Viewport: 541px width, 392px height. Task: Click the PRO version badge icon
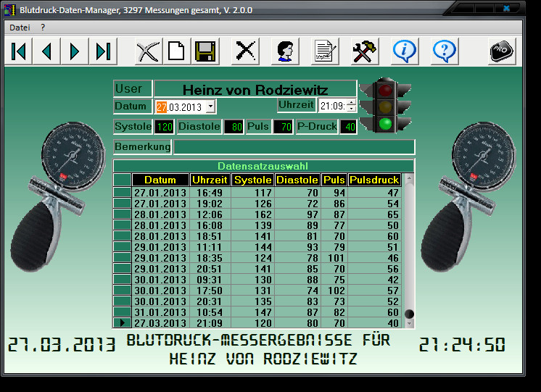coord(502,51)
